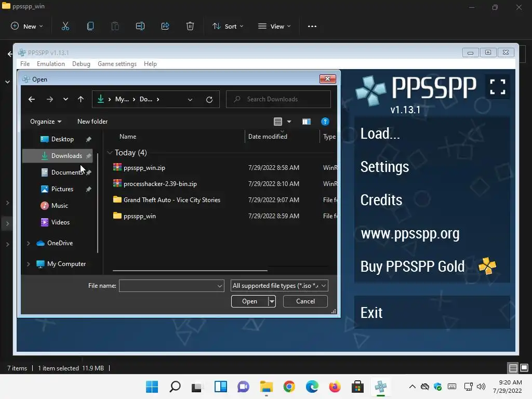Go up one folder level in Open dialog
This screenshot has width=532, height=399.
[x=81, y=99]
